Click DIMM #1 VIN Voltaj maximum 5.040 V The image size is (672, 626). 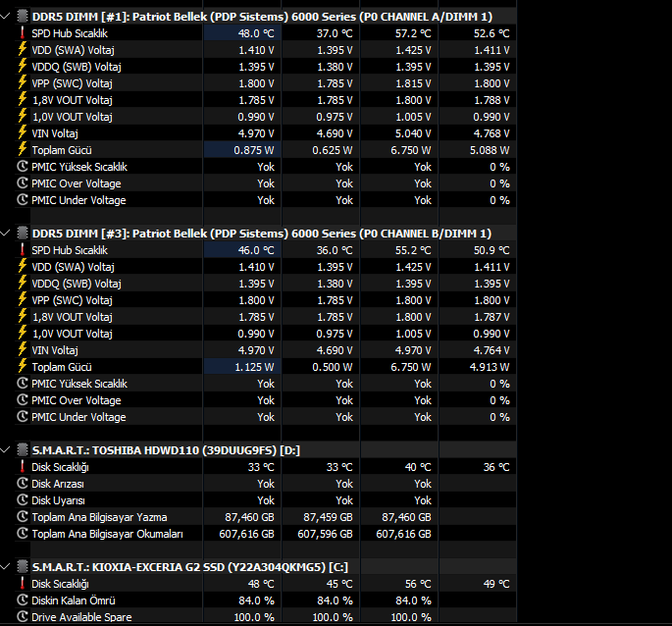[413, 133]
